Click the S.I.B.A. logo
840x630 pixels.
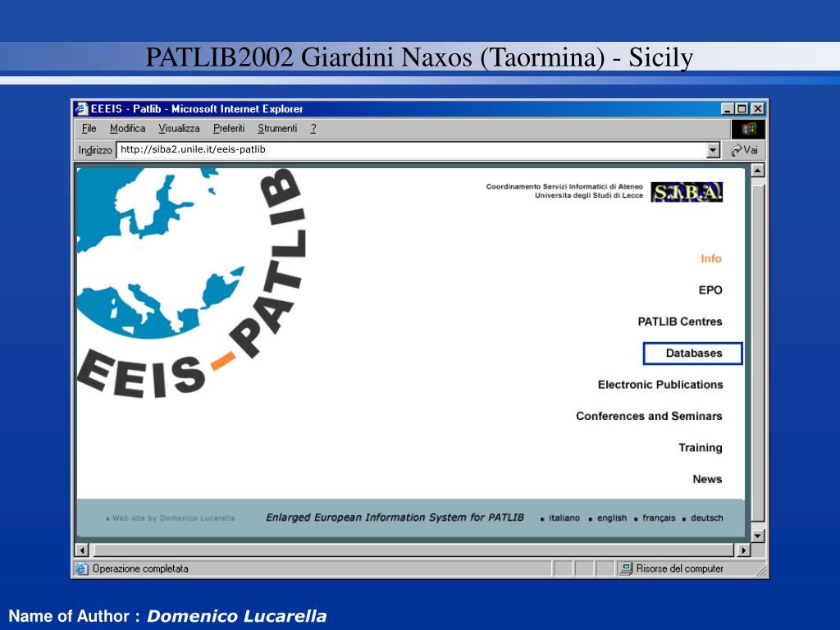(687, 192)
